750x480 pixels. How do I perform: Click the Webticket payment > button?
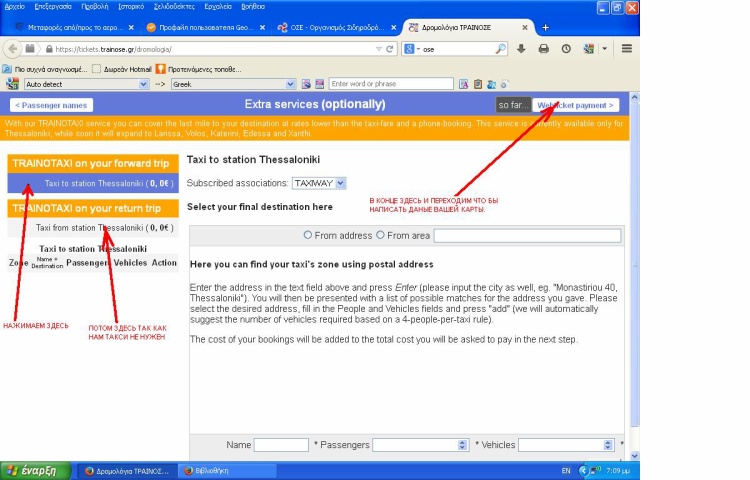(575, 105)
